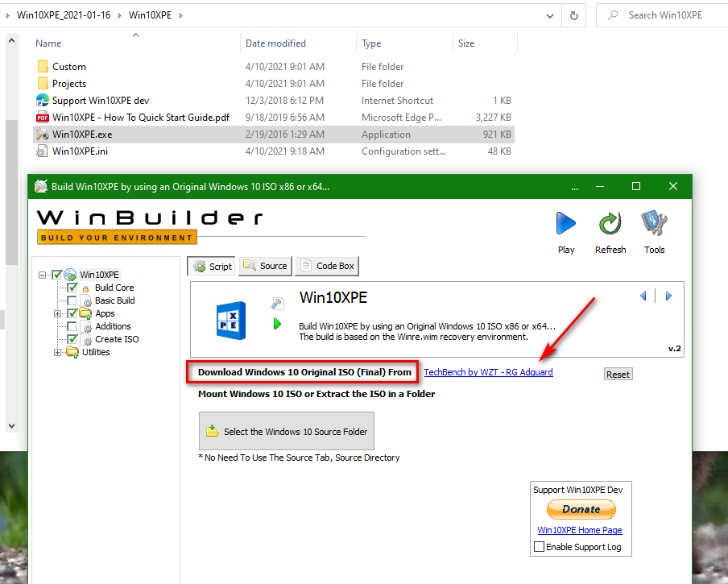Image resolution: width=728 pixels, height=584 pixels.
Task: Select the Additions tree item label
Action: tap(113, 326)
